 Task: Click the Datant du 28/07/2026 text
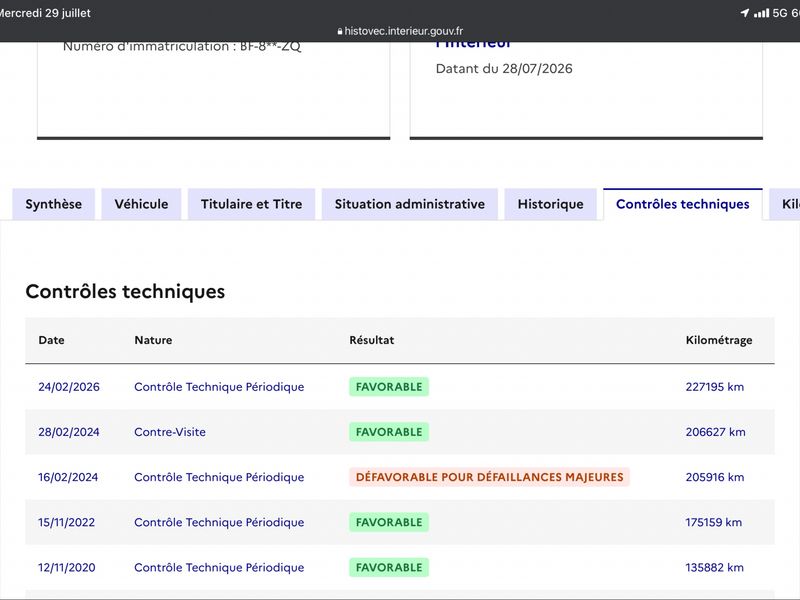coord(504,69)
